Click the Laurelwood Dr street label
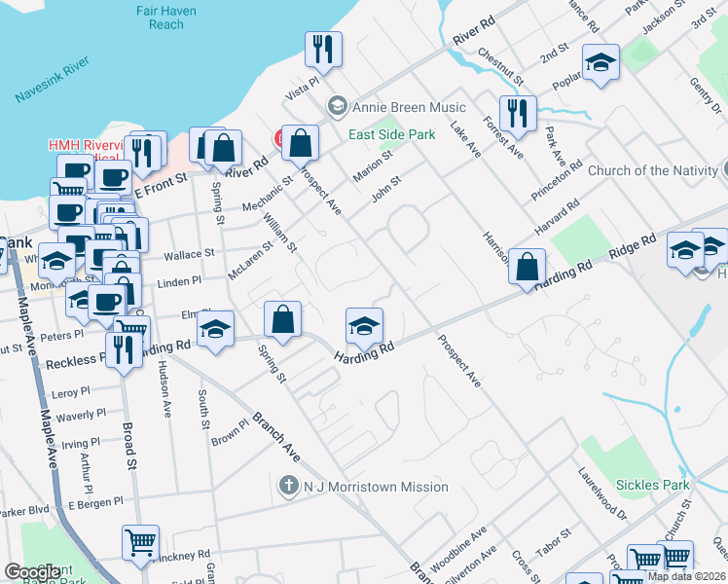This screenshot has width=728, height=584. (602, 493)
